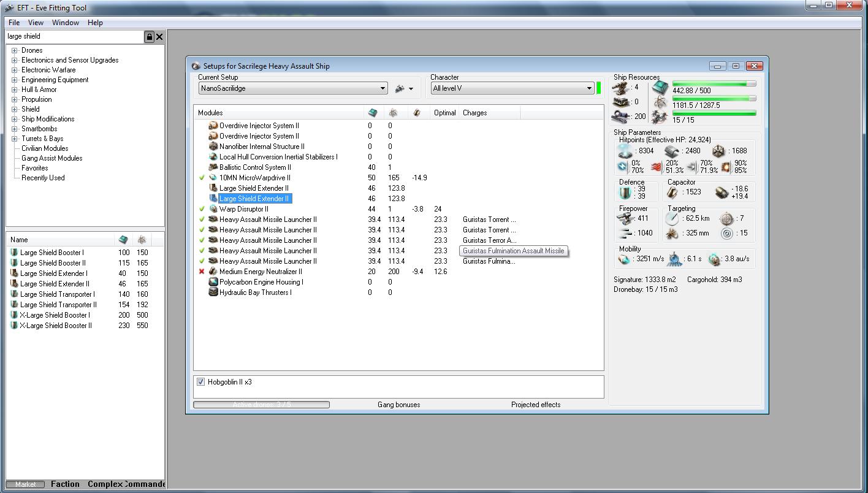Click the launcher hardpoints icon in Ship Resources
Image resolution: width=868 pixels, height=493 pixels.
click(x=620, y=102)
